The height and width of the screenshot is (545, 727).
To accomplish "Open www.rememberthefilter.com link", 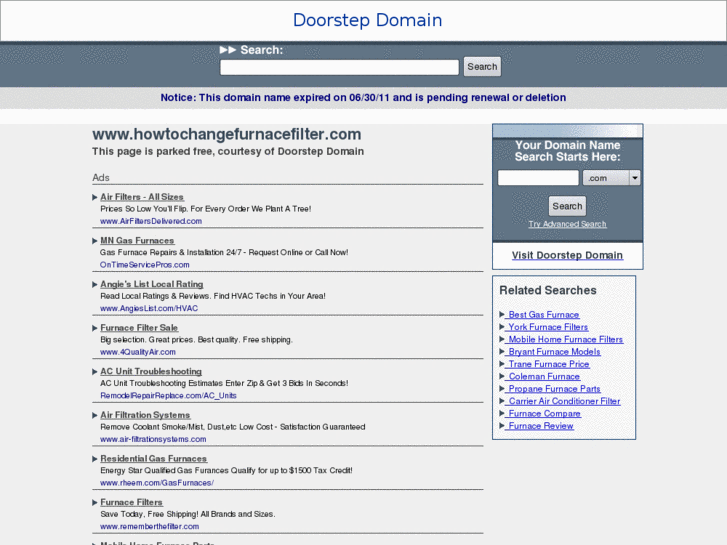I will pyautogui.click(x=149, y=526).
